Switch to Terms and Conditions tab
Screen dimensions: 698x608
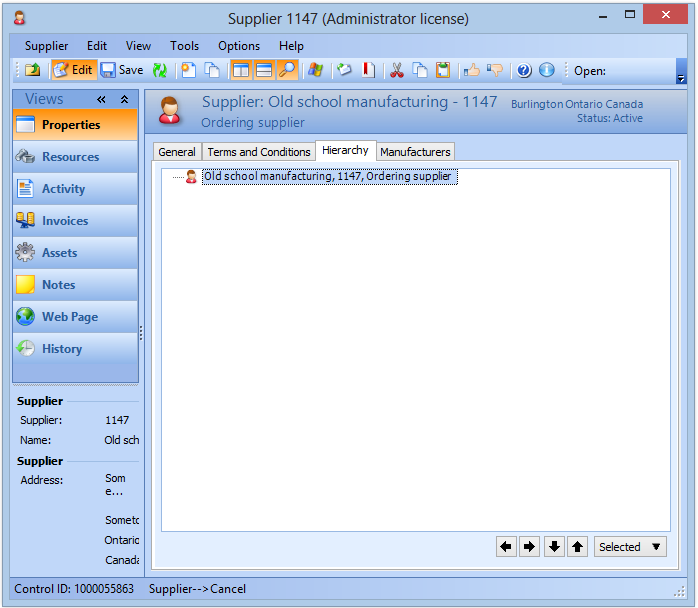(259, 152)
